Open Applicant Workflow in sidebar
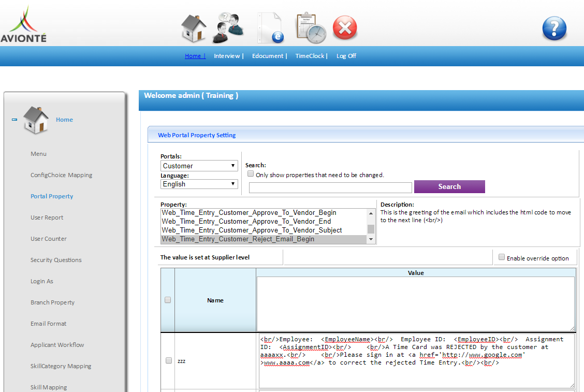The width and height of the screenshot is (584, 392). pos(57,345)
